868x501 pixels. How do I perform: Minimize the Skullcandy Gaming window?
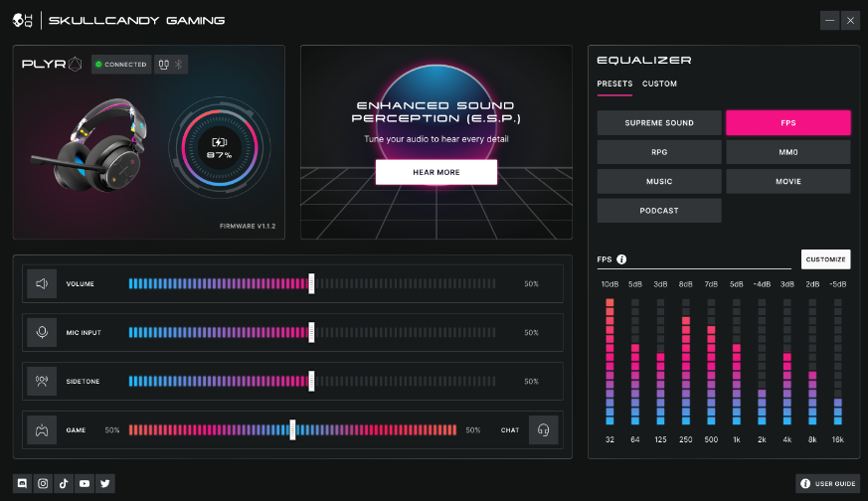click(830, 21)
